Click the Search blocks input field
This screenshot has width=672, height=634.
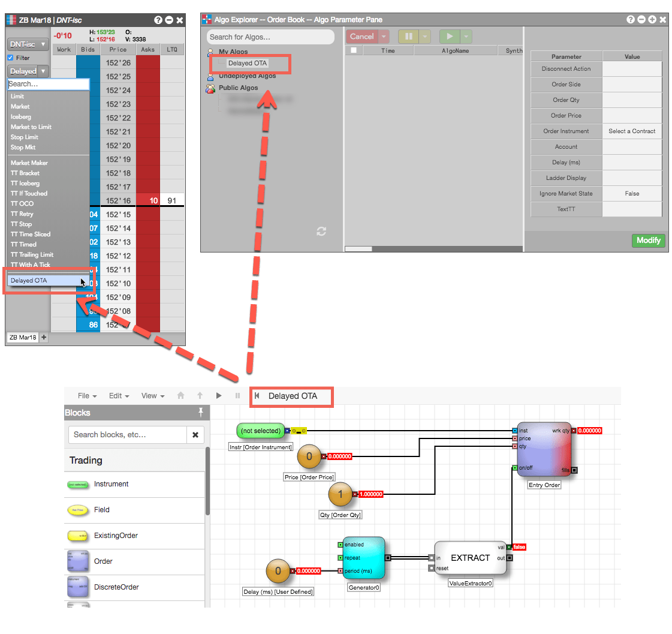coord(128,434)
